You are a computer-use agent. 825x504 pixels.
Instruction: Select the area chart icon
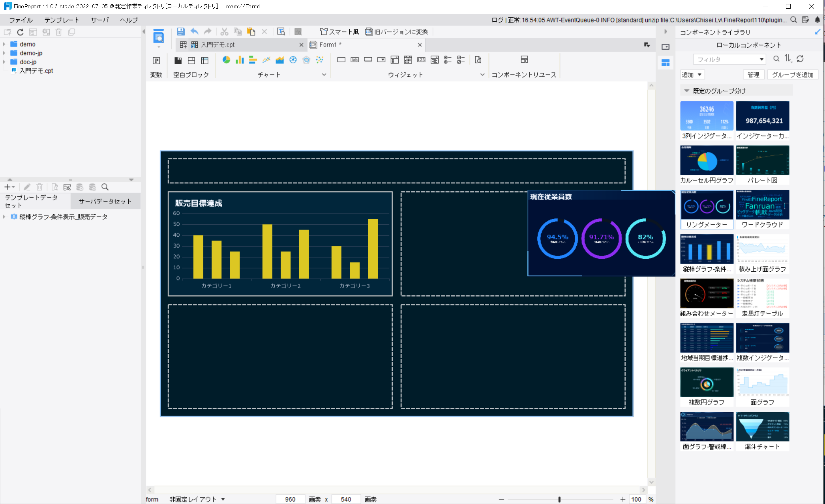(280, 60)
